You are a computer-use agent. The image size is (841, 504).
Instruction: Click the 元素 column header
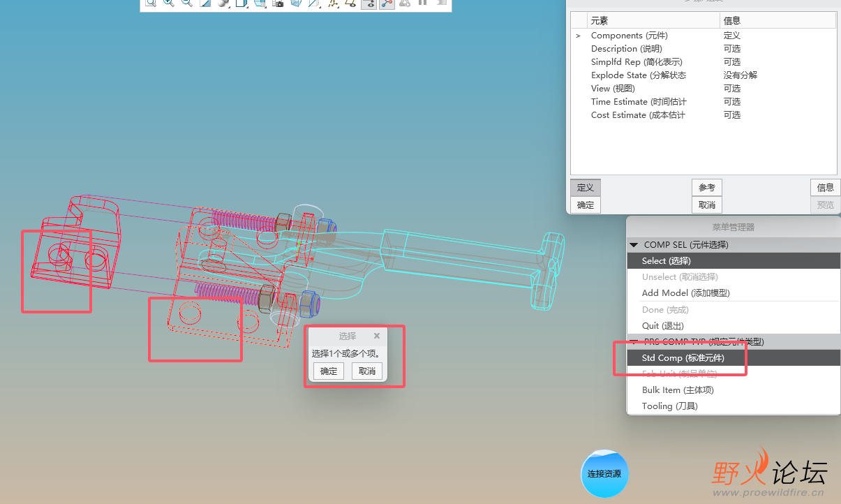pos(653,21)
